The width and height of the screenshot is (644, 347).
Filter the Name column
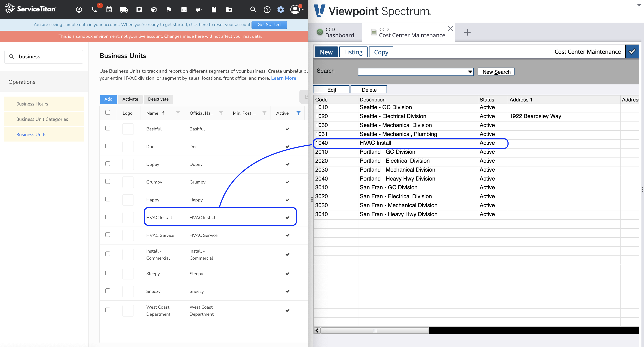click(178, 113)
